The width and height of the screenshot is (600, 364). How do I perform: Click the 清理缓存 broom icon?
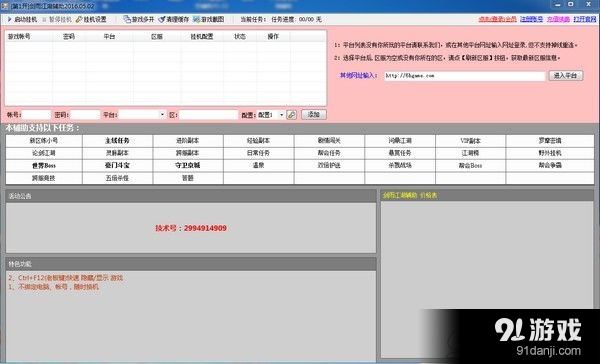pos(162,19)
